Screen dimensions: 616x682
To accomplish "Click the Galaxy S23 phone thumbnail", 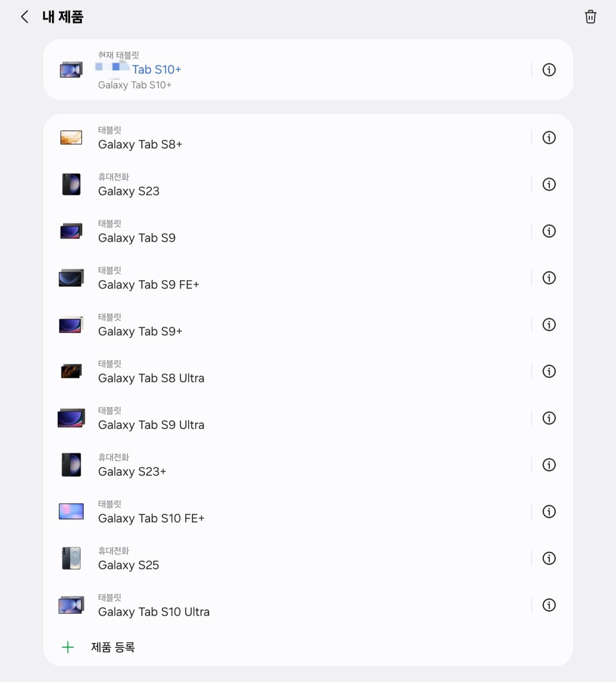I will point(71,184).
